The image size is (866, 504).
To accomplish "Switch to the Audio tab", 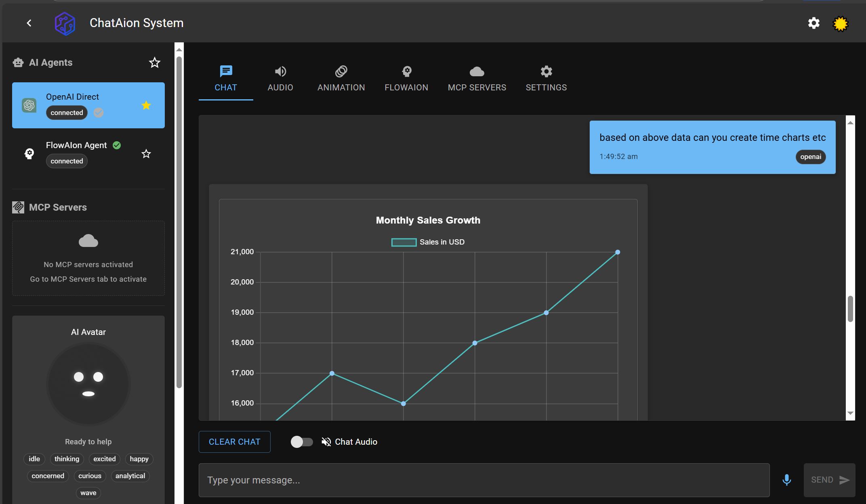I will pos(280,79).
